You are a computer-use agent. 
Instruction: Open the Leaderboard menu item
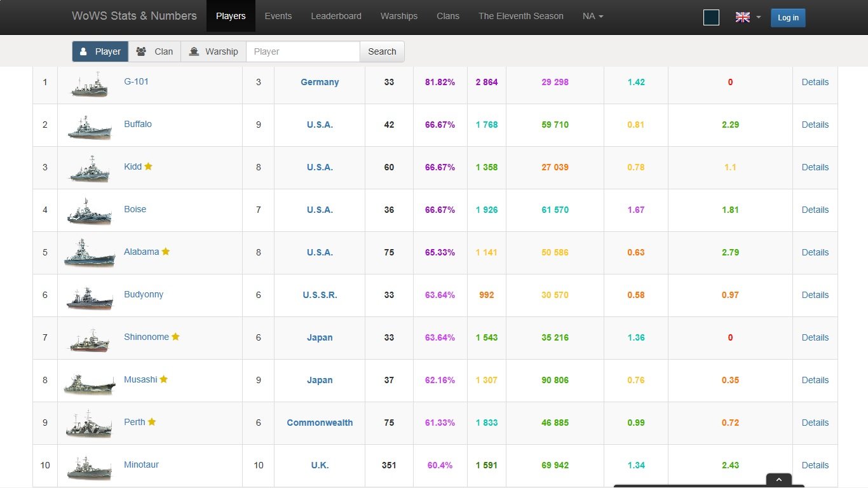pyautogui.click(x=336, y=16)
